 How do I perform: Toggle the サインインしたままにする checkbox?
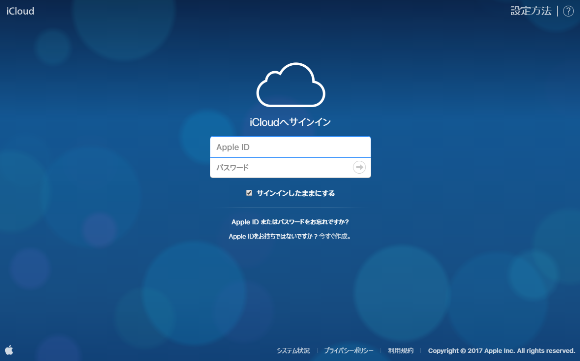(249, 193)
